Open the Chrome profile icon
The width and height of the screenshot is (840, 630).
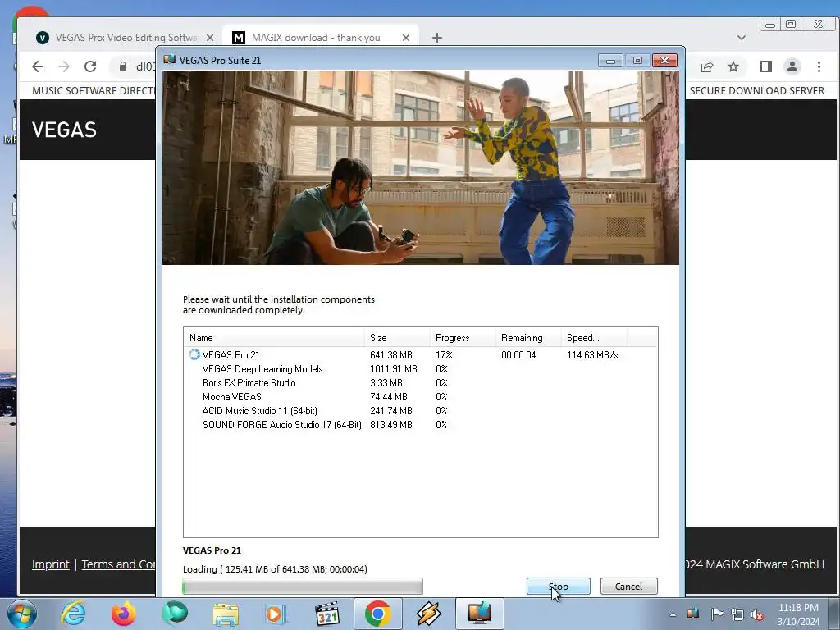792,66
